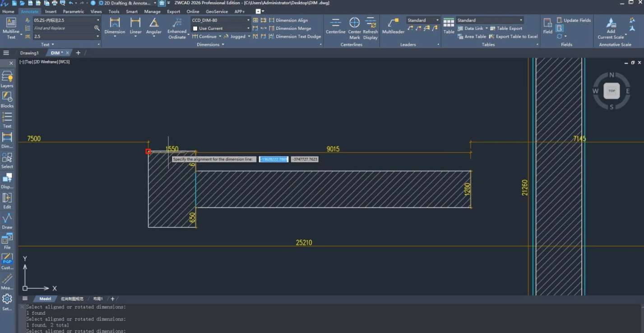
Task: Click Export Table to Excel
Action: coord(513,37)
